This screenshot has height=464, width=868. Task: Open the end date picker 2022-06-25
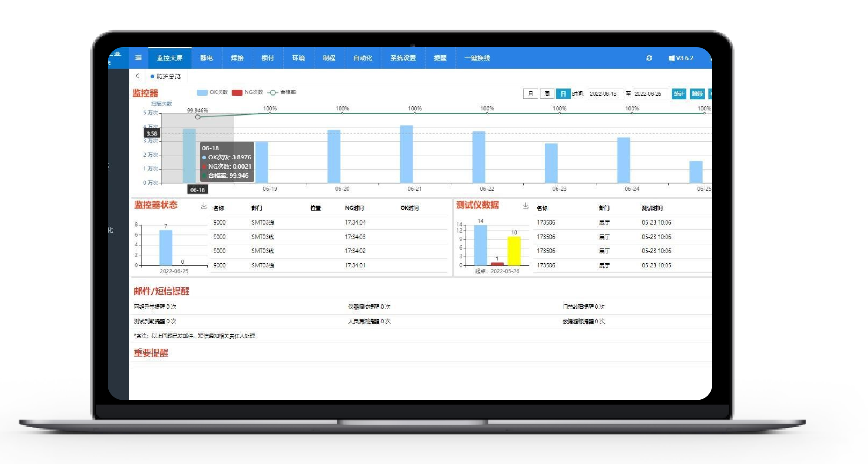pyautogui.click(x=650, y=94)
